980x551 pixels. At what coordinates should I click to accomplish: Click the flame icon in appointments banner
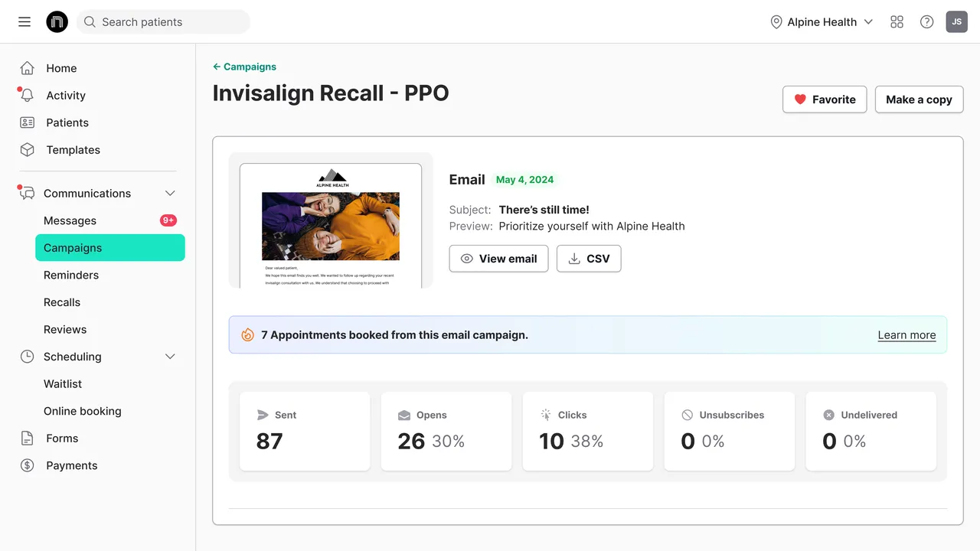247,334
